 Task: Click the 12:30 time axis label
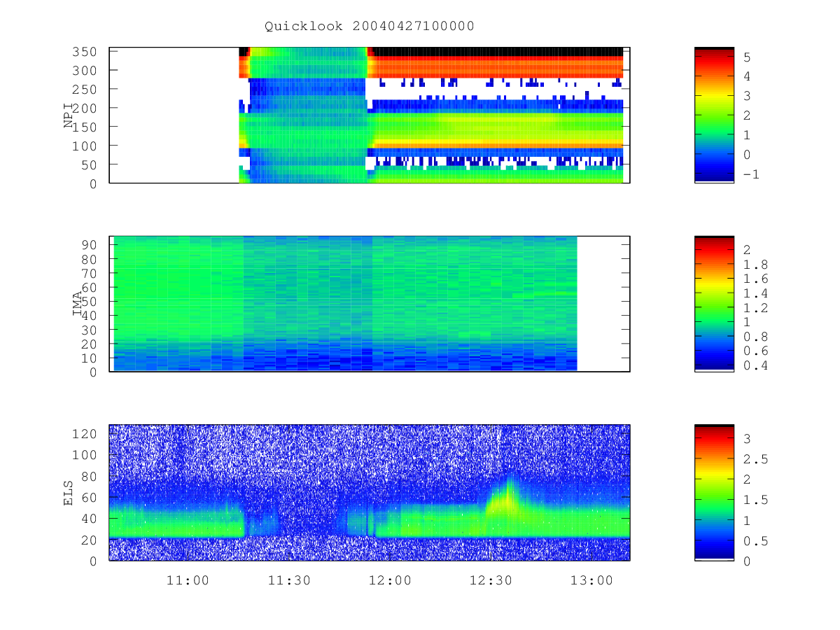491,580
